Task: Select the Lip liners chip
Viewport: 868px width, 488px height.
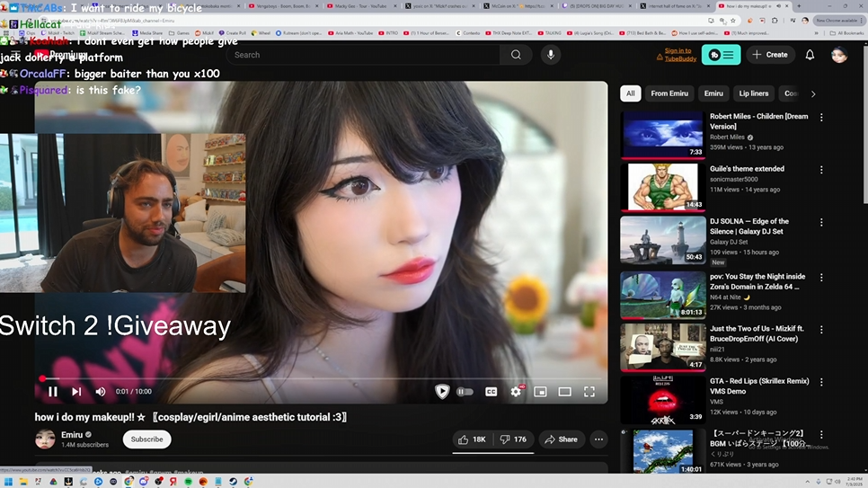Action: [753, 93]
